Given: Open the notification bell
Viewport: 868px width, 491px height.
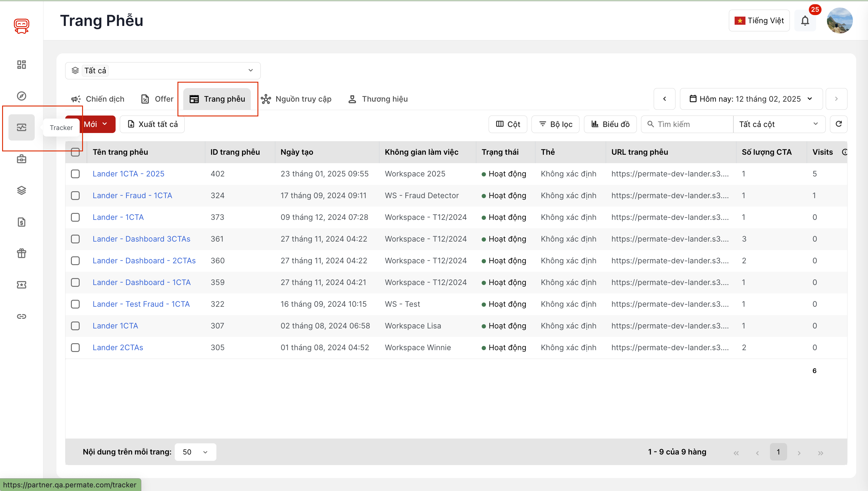Looking at the screenshot, I should (x=805, y=21).
